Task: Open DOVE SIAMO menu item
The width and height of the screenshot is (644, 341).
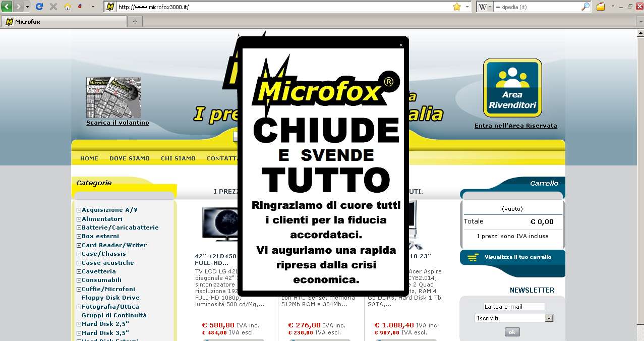Action: (x=130, y=158)
